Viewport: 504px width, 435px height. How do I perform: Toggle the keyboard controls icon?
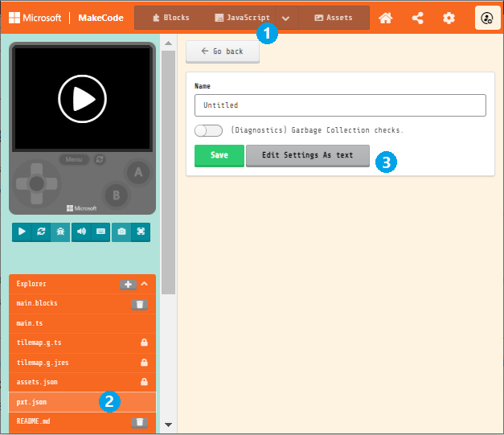(100, 232)
